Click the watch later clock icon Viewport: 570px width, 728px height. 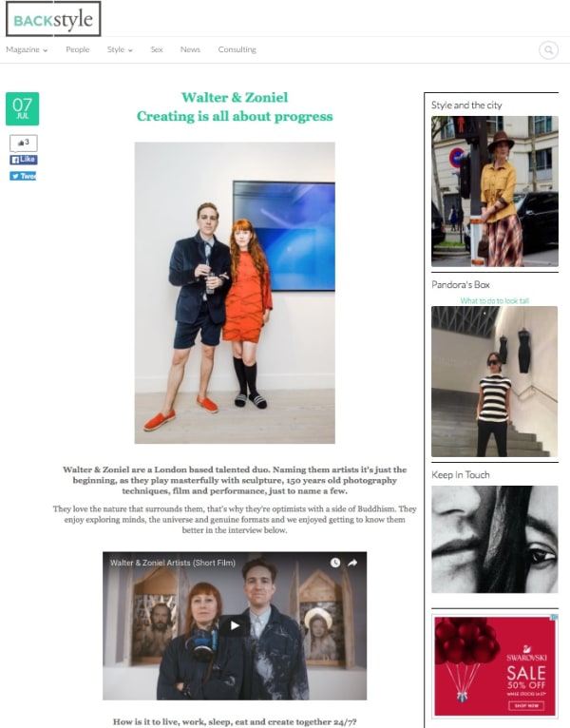click(335, 563)
